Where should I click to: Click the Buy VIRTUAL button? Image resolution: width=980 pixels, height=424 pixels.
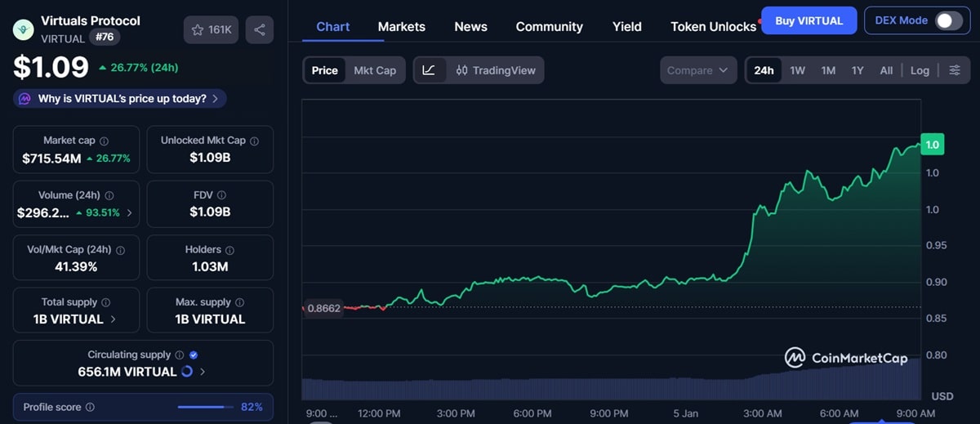click(x=808, y=20)
